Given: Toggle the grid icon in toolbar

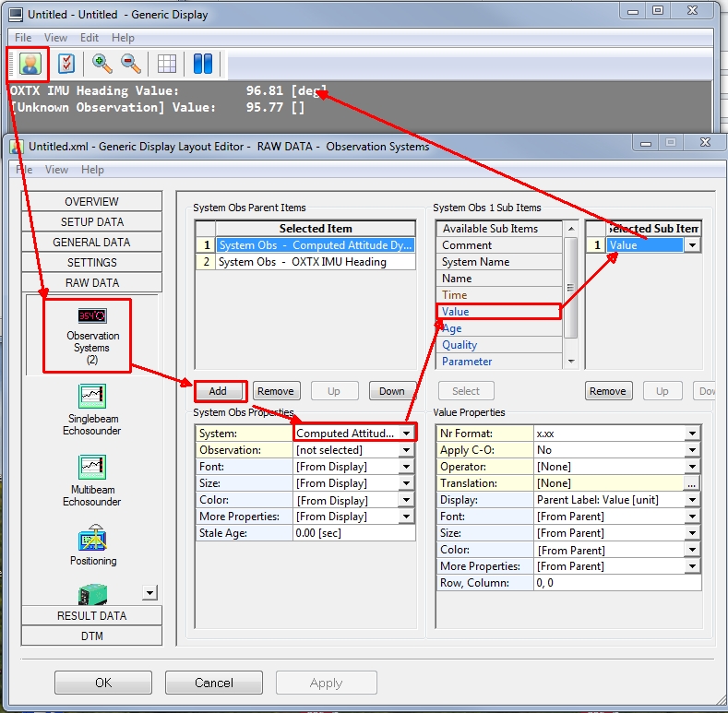Looking at the screenshot, I should (x=167, y=64).
